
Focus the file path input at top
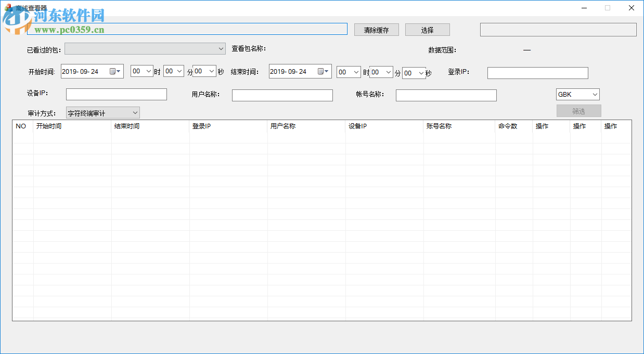187,29
